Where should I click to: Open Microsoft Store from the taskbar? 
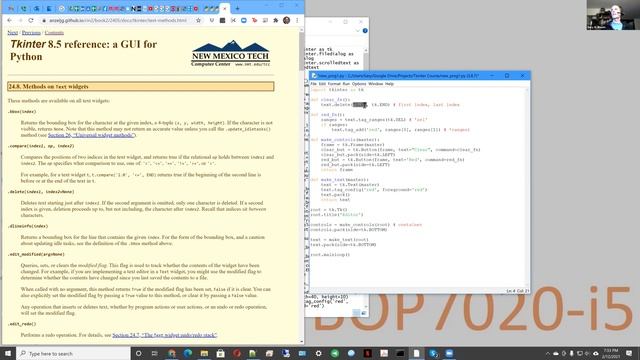coord(220,353)
